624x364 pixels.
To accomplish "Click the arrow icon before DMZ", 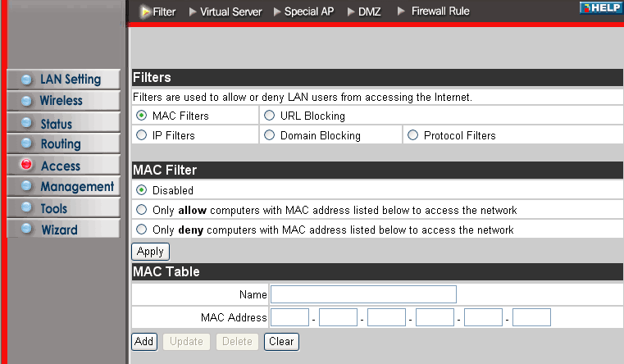I will (351, 12).
